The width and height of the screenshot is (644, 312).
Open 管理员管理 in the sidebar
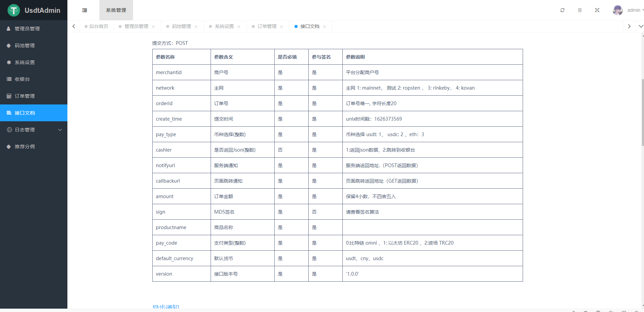pyautogui.click(x=34, y=29)
